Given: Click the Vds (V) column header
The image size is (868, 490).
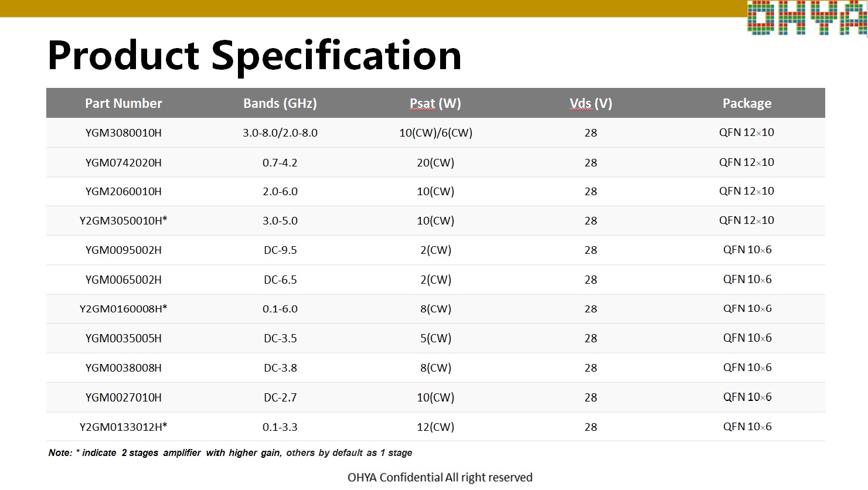Looking at the screenshot, I should tap(591, 104).
